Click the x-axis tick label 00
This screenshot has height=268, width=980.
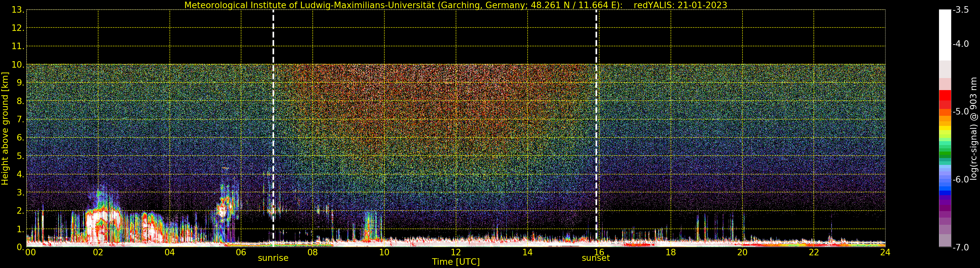[30, 252]
